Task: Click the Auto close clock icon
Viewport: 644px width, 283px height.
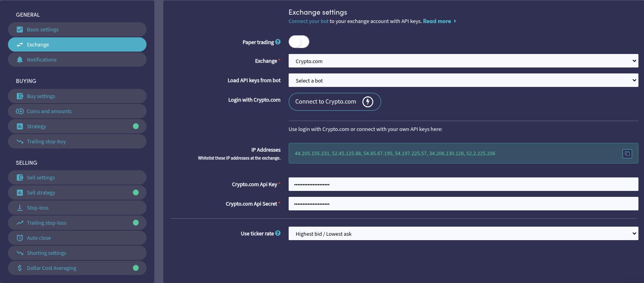Action: coord(19,238)
